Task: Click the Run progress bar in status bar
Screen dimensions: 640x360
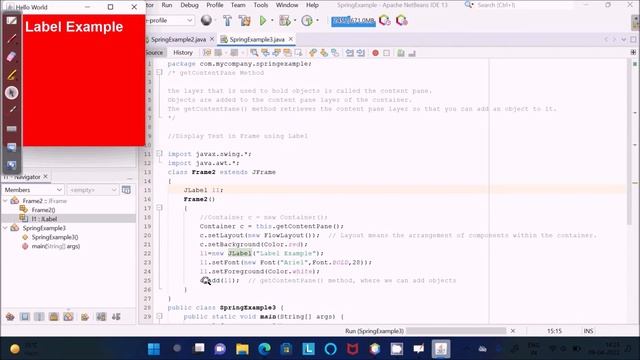Action: (x=456, y=331)
